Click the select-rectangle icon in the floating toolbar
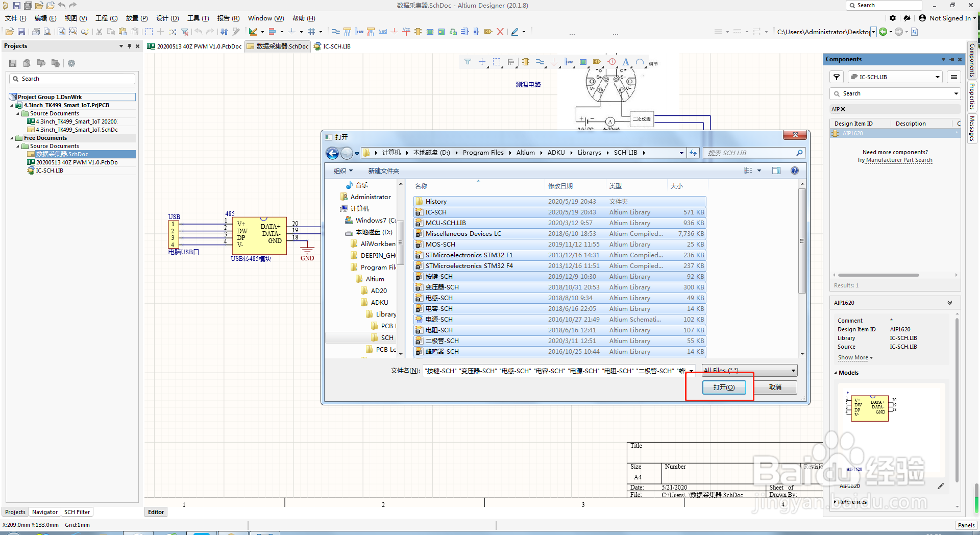This screenshot has height=535, width=980. [497, 62]
